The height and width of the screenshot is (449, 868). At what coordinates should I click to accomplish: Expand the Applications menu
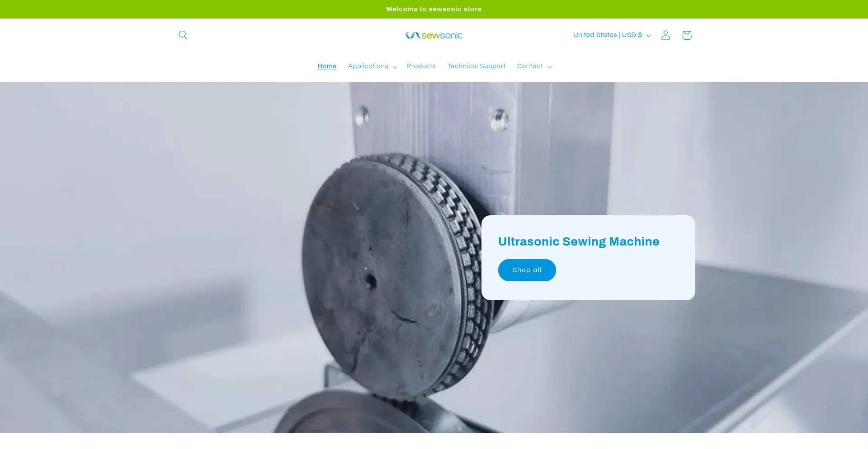coord(373,66)
